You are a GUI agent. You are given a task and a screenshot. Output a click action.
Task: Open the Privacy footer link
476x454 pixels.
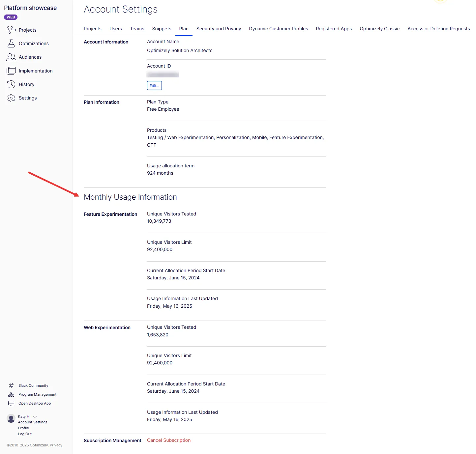tap(56, 445)
